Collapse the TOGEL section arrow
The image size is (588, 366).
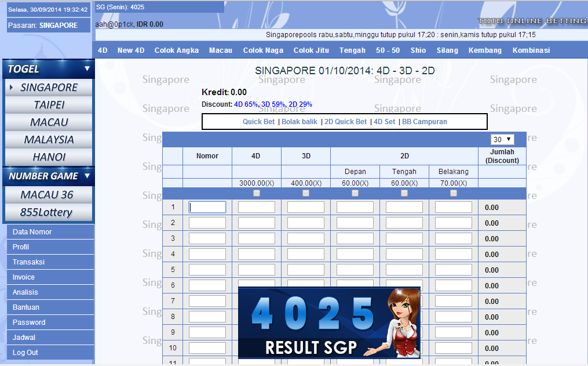[87, 68]
